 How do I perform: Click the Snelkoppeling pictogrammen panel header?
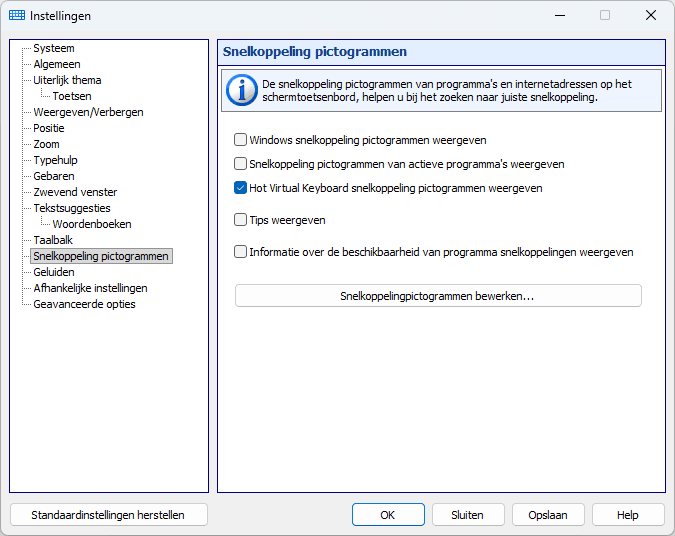point(442,52)
